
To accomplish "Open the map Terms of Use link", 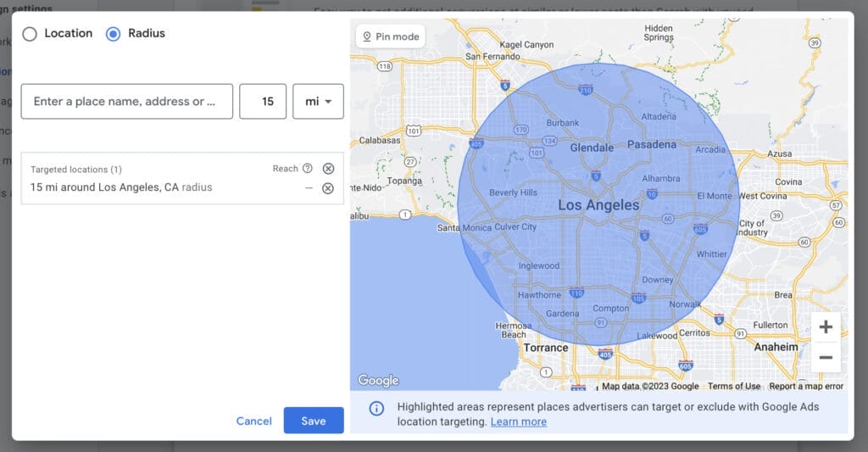I will point(734,386).
